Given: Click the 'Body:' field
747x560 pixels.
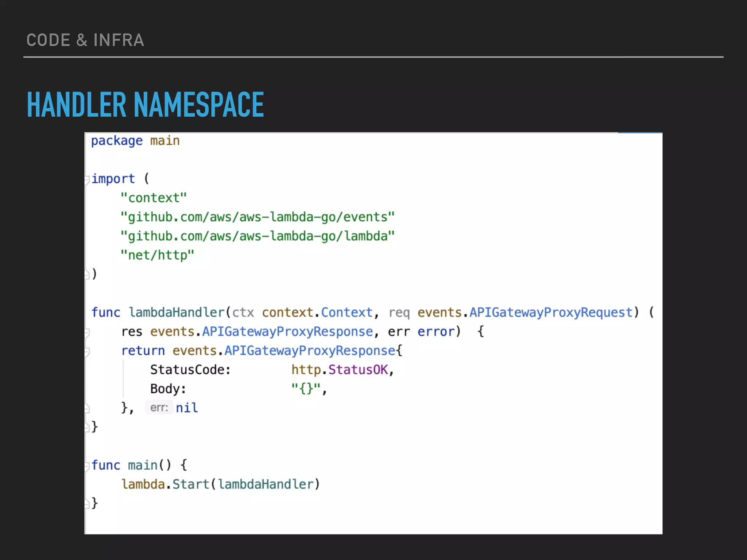Looking at the screenshot, I should [x=169, y=389].
